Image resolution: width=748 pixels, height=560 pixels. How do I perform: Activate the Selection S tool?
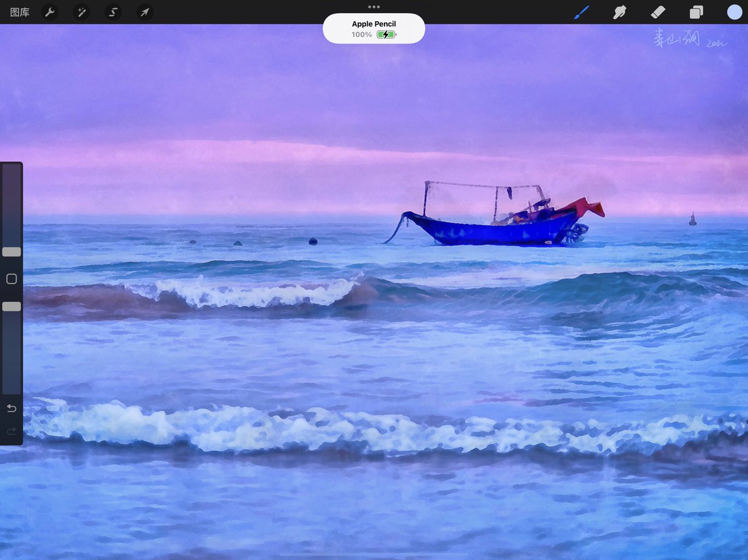[x=113, y=12]
